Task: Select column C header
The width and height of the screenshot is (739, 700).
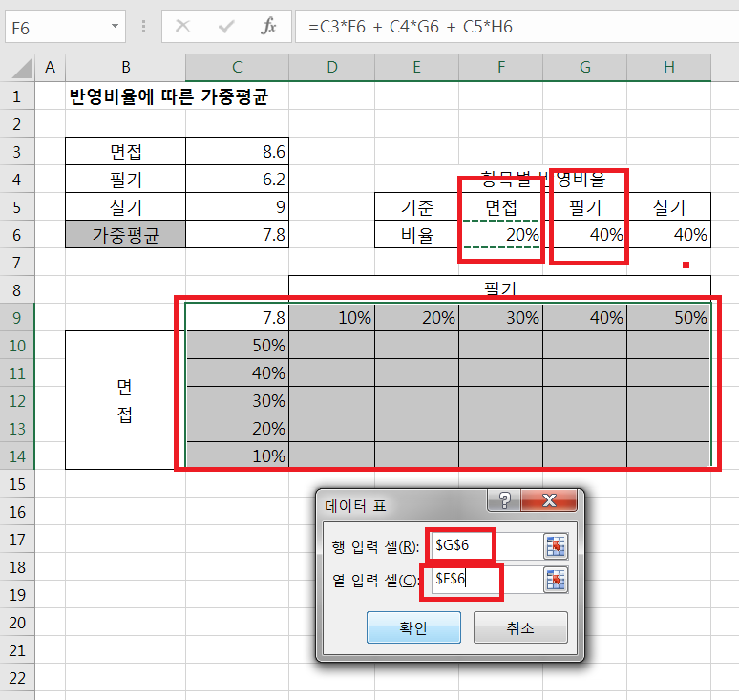Action: 237,68
